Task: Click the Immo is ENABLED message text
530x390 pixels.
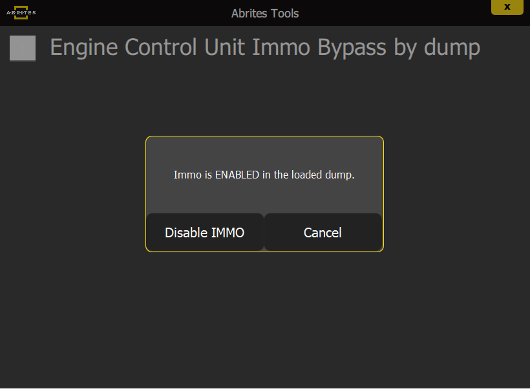Action: (264, 175)
